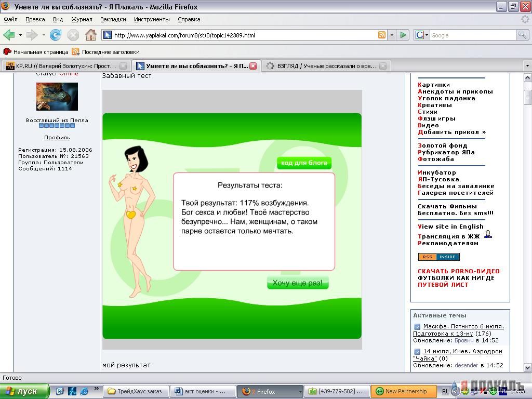532x399 pixels.
Task: Open the Windows пуск Start button
Action: coord(24,391)
